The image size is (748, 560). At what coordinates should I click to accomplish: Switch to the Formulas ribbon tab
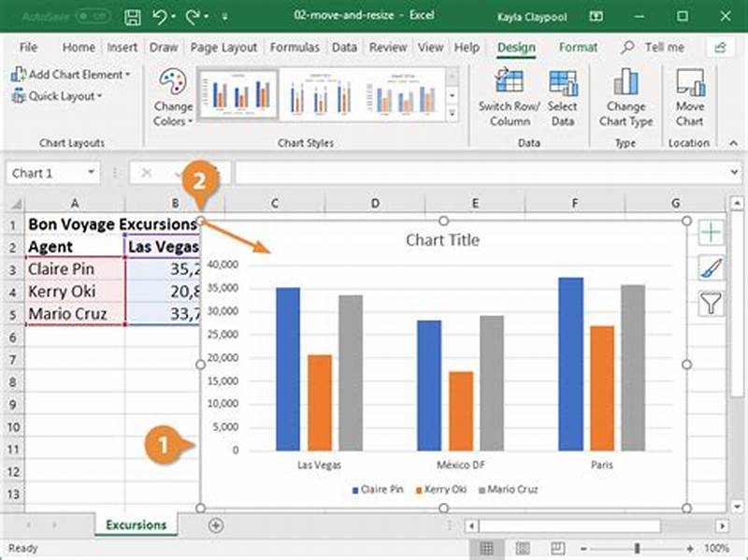click(x=295, y=48)
